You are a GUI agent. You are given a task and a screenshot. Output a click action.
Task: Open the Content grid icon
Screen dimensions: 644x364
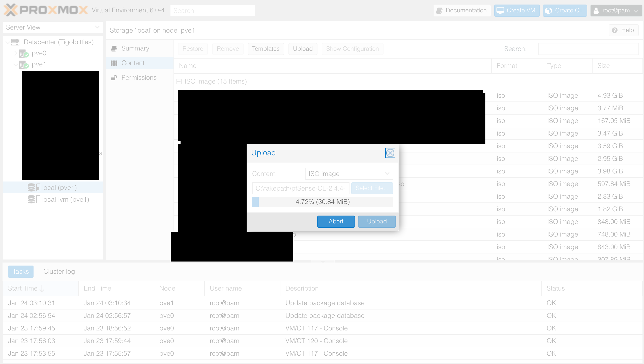[x=114, y=63]
